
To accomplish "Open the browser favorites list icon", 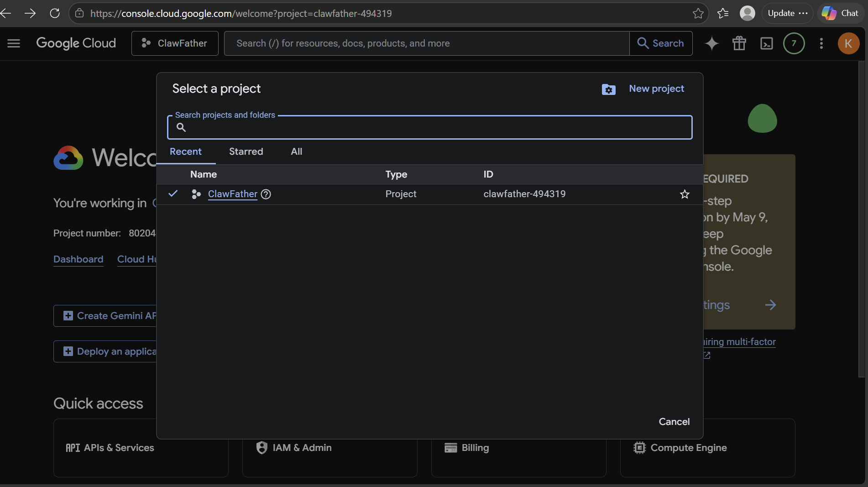I will [x=723, y=13].
